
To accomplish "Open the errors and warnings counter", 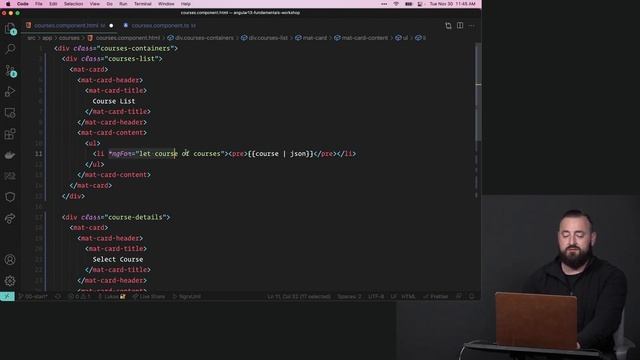I will 79,296.
